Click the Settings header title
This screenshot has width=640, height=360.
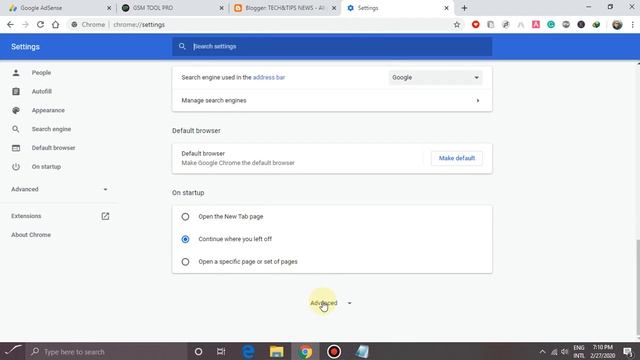[25, 47]
